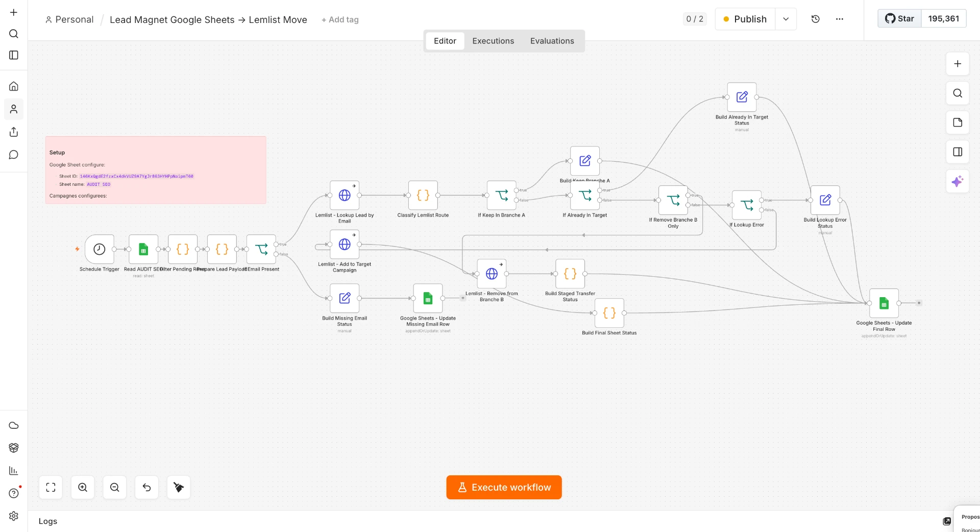Switch to the Evaluations tab

pos(552,41)
